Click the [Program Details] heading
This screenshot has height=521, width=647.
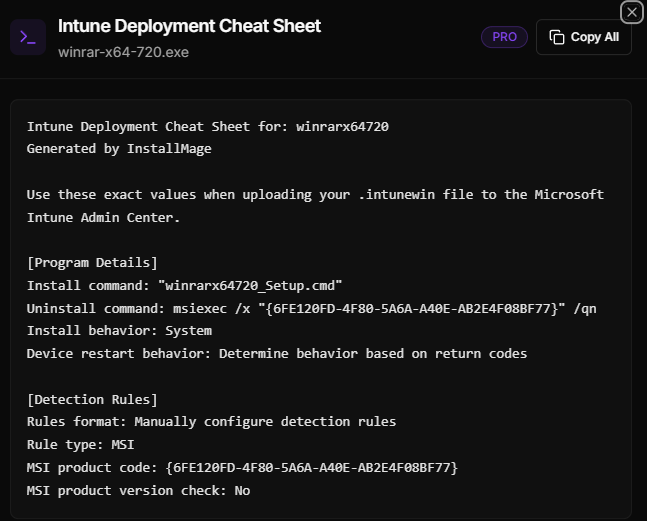(x=92, y=263)
